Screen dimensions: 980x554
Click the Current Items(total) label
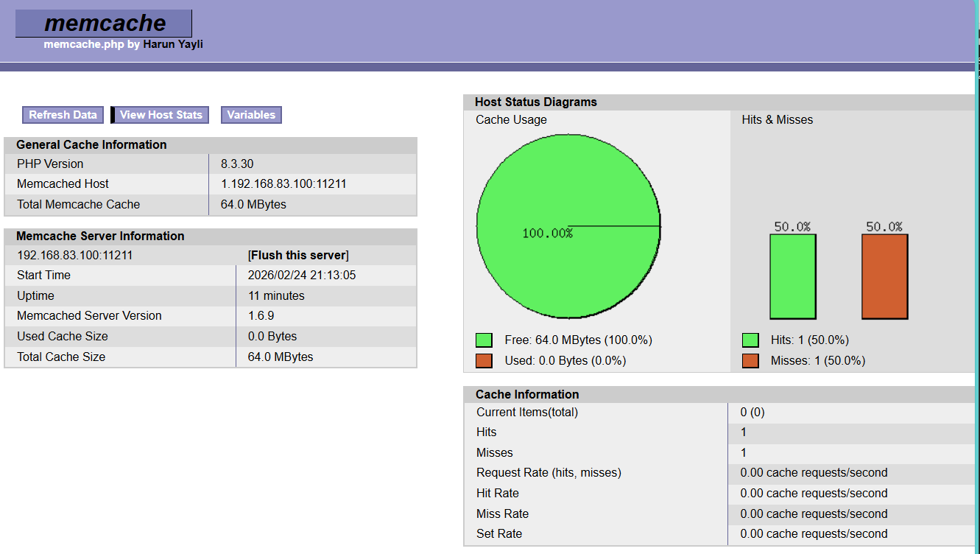527,413
